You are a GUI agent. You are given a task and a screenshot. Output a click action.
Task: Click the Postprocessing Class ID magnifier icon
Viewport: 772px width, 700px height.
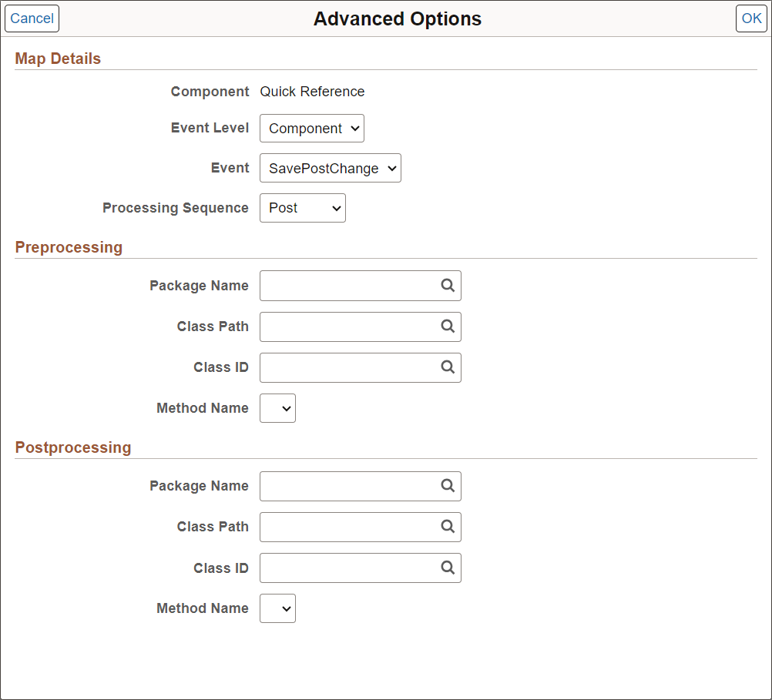pos(448,568)
